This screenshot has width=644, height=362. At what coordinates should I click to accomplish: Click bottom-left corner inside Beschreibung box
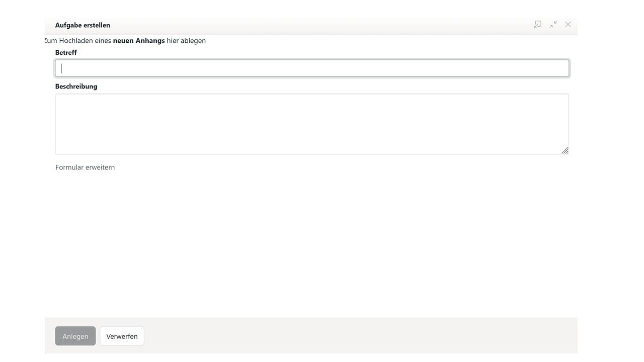click(61, 149)
